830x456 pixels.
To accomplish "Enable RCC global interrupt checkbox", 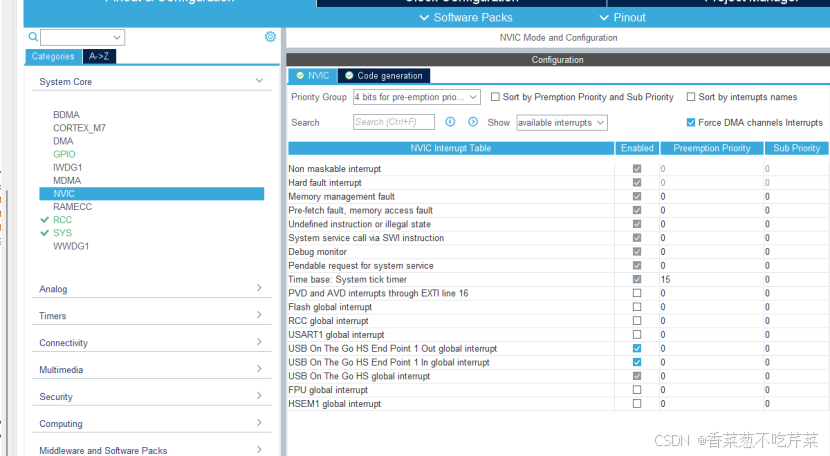I will coord(637,320).
